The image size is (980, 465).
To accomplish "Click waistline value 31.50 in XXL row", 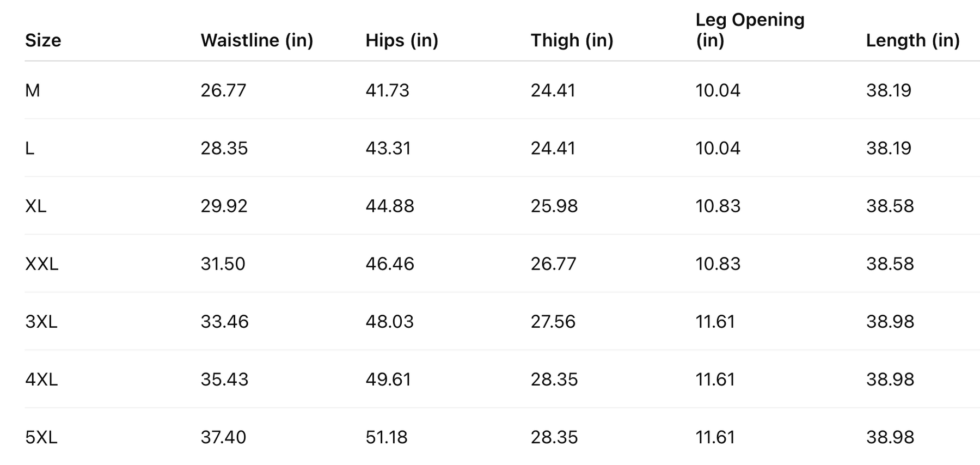I will (223, 264).
